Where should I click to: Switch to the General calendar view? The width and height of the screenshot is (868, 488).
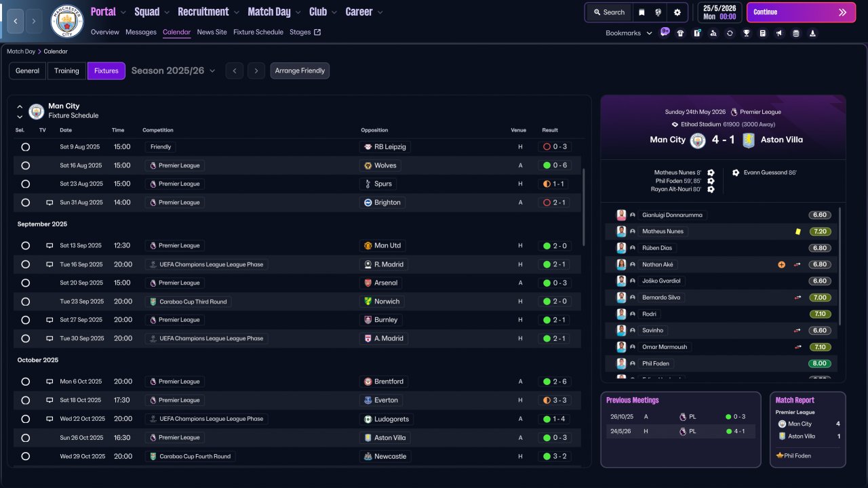point(28,70)
